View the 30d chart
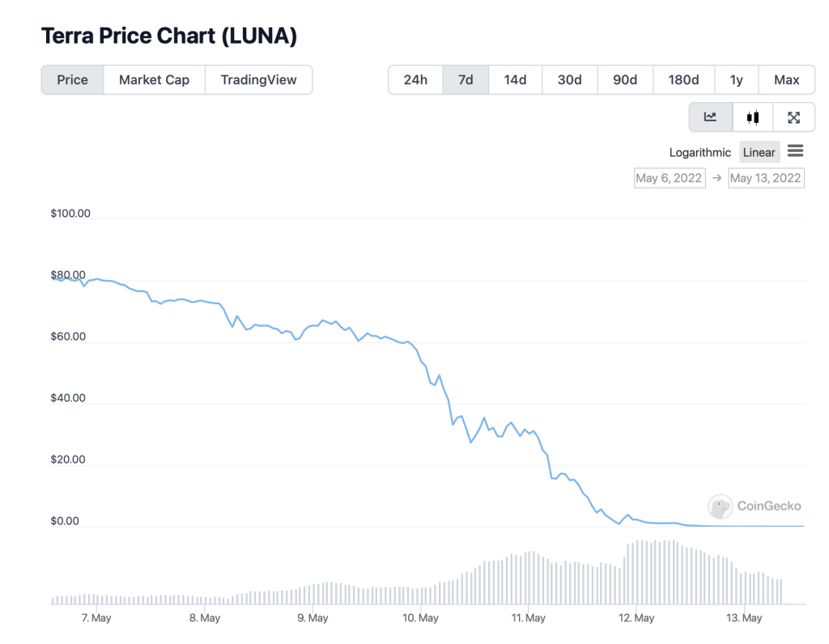The width and height of the screenshot is (829, 644). pyautogui.click(x=569, y=79)
